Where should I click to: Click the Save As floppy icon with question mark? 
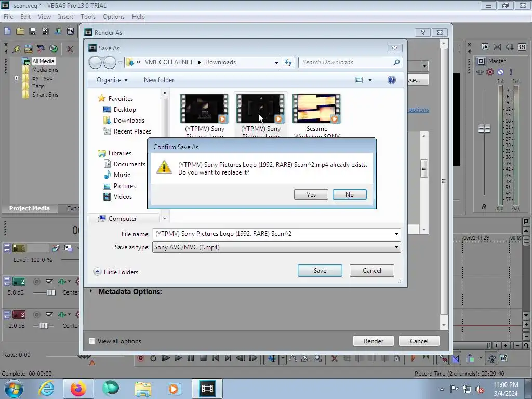point(45,32)
